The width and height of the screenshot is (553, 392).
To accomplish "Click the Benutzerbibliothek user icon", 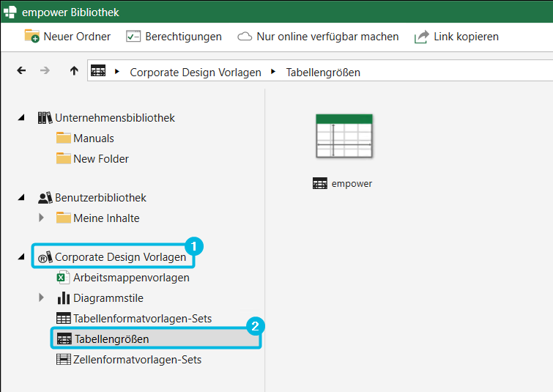I will (x=45, y=198).
